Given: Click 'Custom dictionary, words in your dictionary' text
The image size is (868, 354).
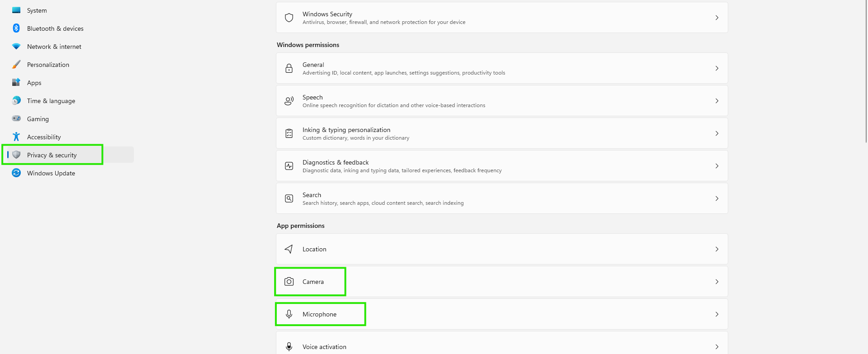Looking at the screenshot, I should click(356, 138).
